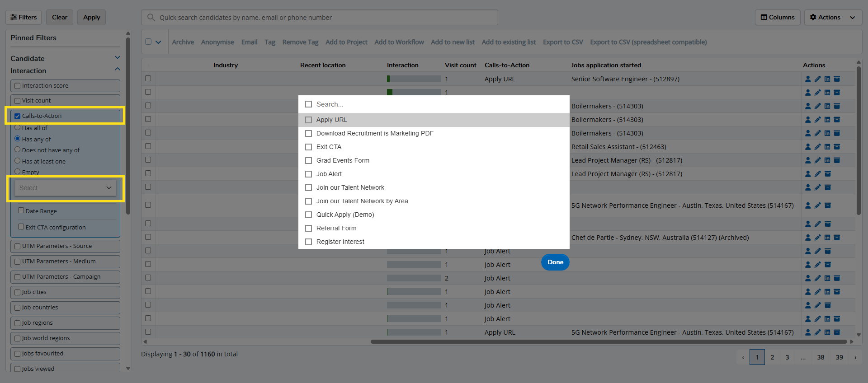Click the magnifier icon in quick search bar
This screenshot has height=383, width=868.
tap(151, 17)
